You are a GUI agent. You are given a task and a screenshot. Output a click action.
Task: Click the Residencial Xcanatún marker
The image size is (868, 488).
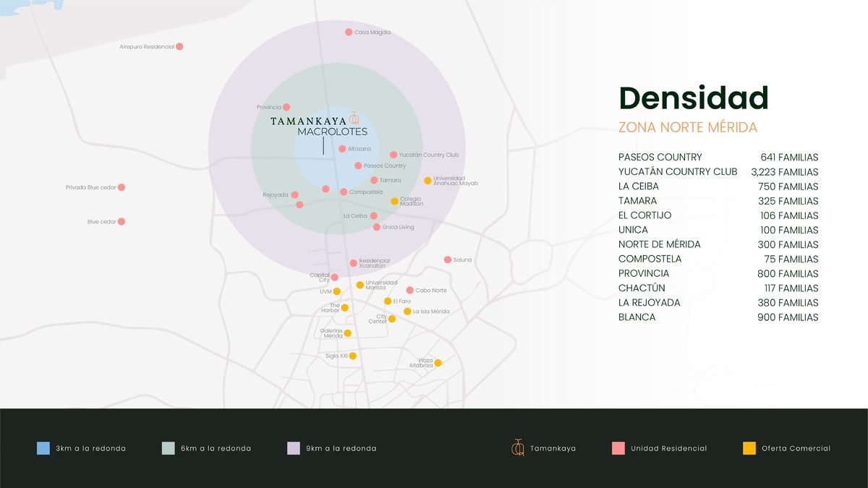pos(354,263)
